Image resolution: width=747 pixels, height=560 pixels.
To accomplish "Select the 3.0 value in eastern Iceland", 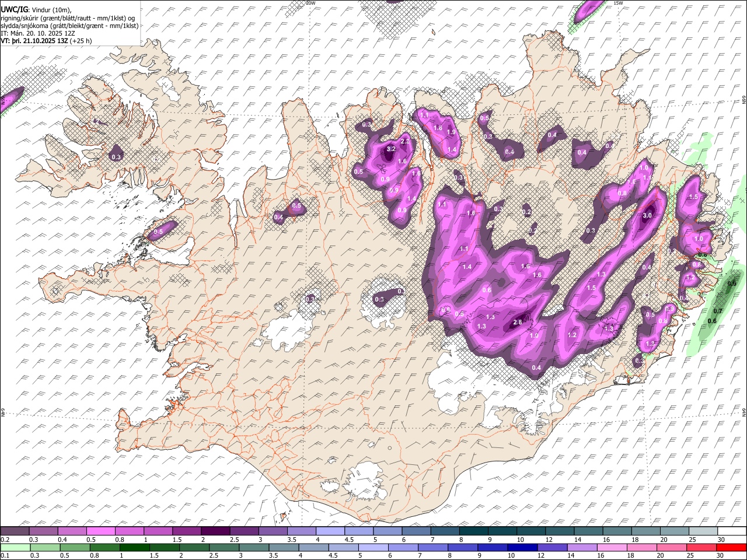I will [x=647, y=215].
